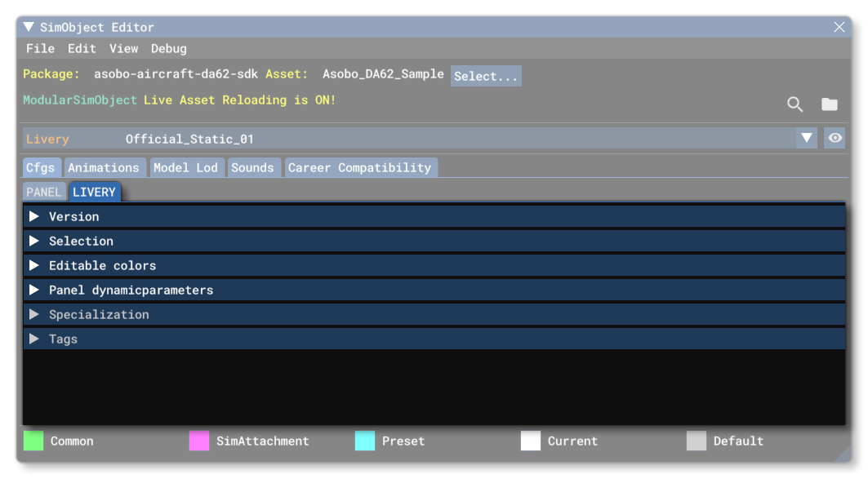Switch to the Animations tab

(105, 167)
